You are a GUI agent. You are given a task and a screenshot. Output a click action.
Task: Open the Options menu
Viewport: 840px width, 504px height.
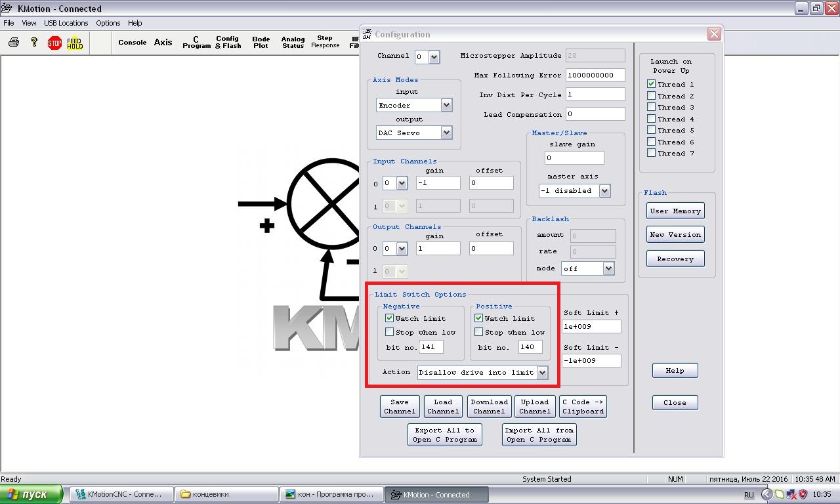point(108,23)
